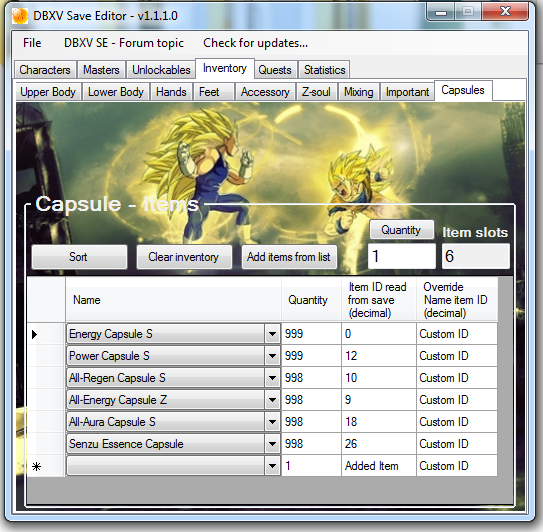Click item ID cell showing 18
This screenshot has height=532, width=543.
(379, 422)
